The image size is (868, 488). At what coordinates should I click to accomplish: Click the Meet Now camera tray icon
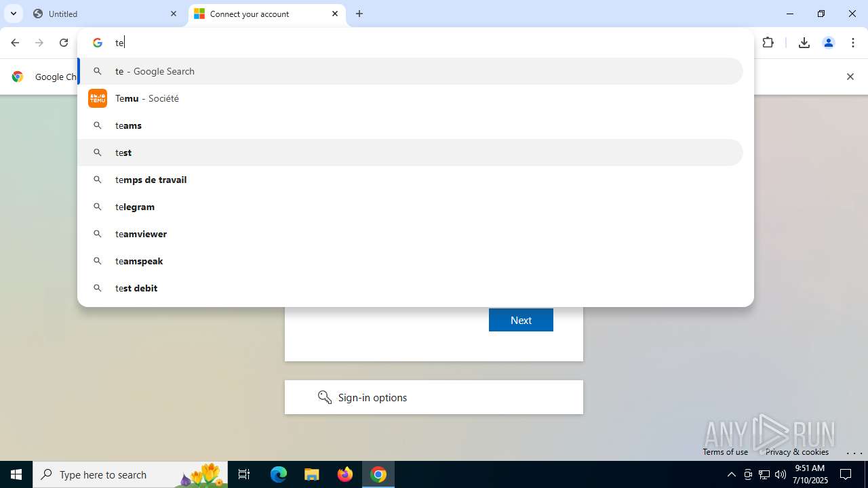[x=748, y=474]
